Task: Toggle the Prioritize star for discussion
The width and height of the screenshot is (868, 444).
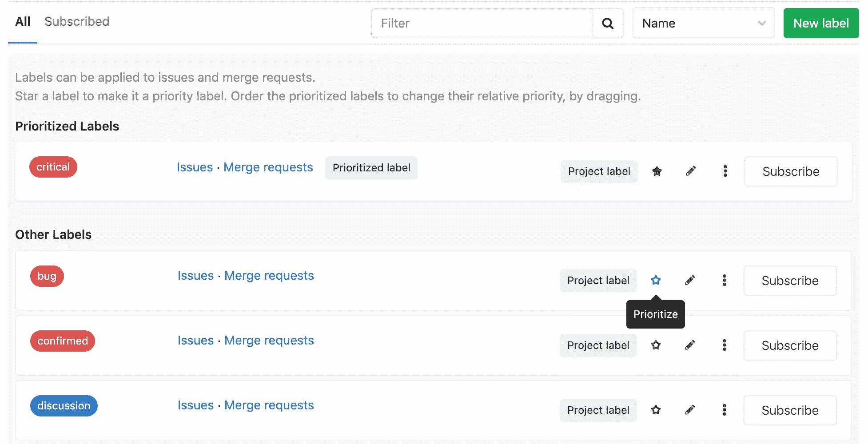Action: [x=656, y=410]
